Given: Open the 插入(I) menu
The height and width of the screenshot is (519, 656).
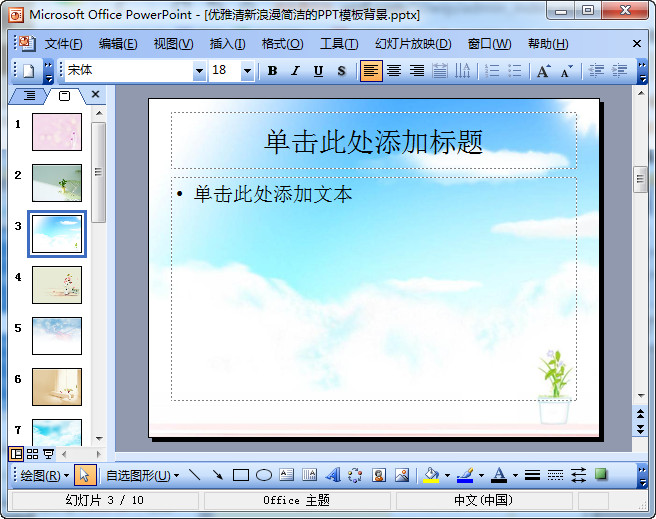Looking at the screenshot, I should 227,43.
